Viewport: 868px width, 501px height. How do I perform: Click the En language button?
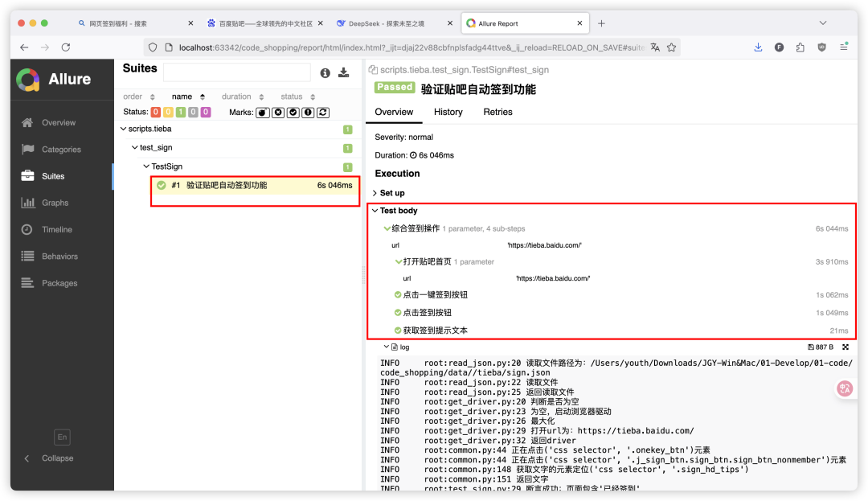point(62,437)
